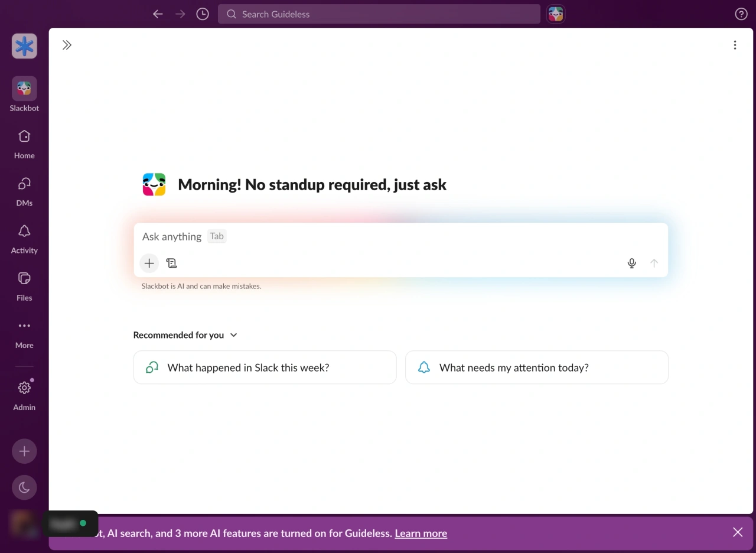Screen dimensions: 756x553
Task: Send the message with the arrow button
Action: pos(654,264)
